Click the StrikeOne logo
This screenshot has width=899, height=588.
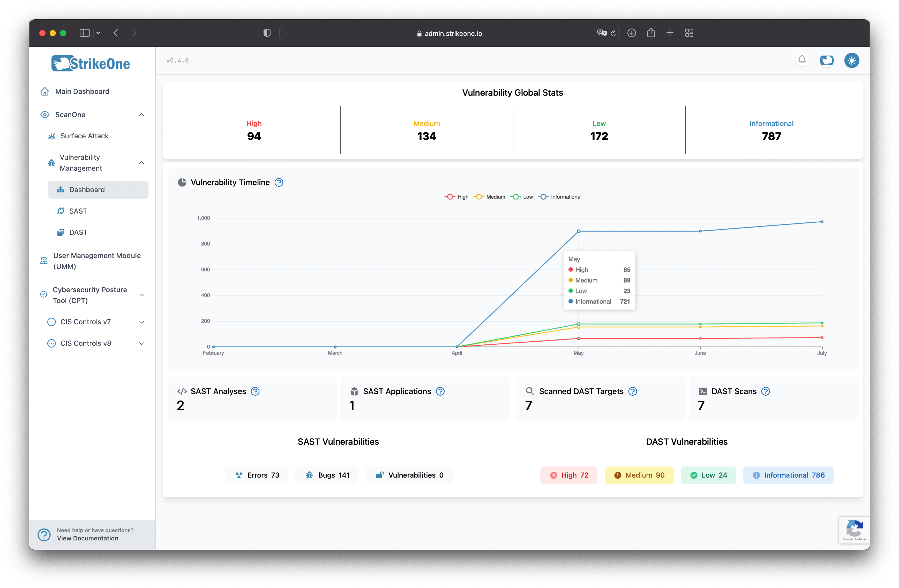click(91, 63)
